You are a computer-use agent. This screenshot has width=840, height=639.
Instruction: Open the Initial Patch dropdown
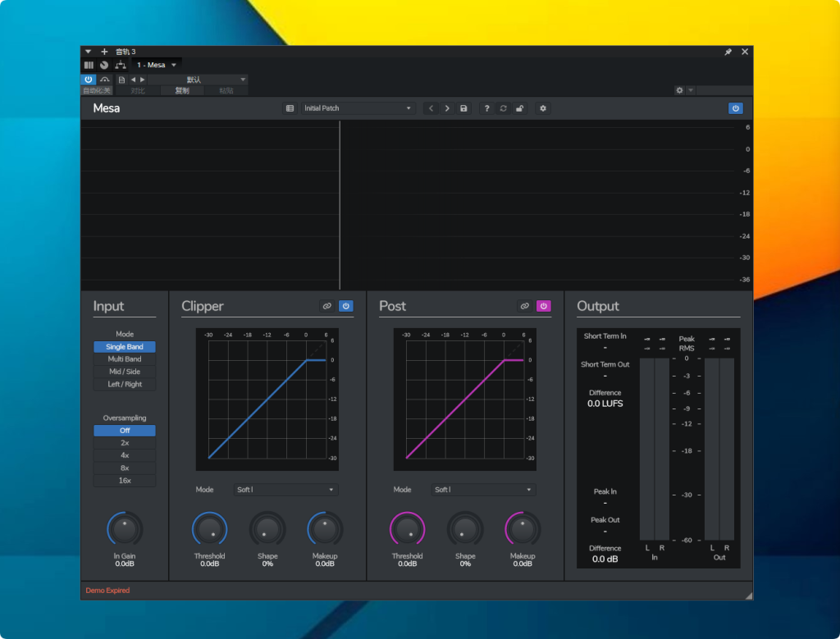point(358,108)
